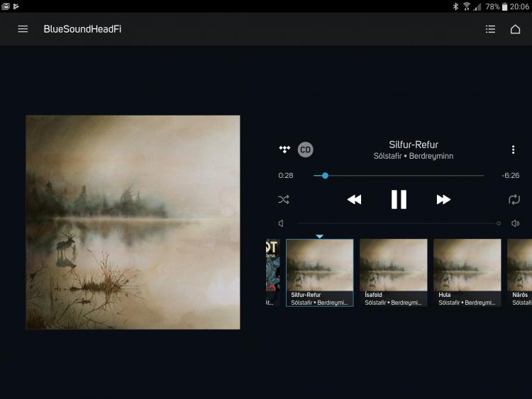532x399 pixels.
Task: Open the hamburger navigation menu
Action: click(23, 29)
